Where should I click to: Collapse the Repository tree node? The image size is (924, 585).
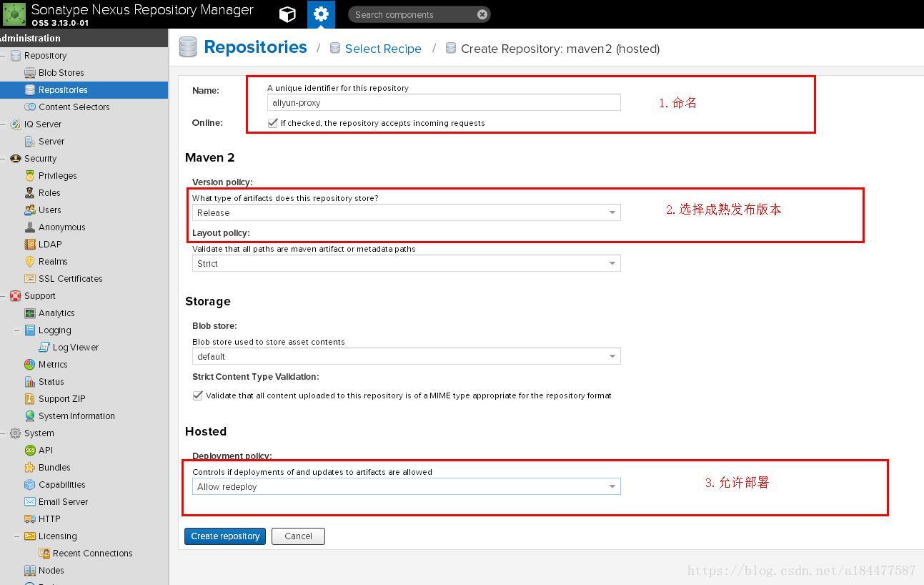coord(3,56)
